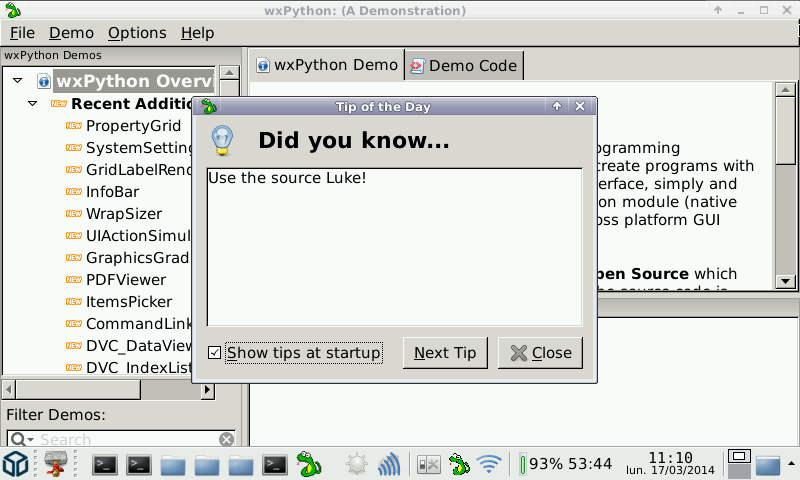The height and width of the screenshot is (480, 800).
Task: Click the tree horizontal scrollbar left arrow
Action: coord(9,390)
